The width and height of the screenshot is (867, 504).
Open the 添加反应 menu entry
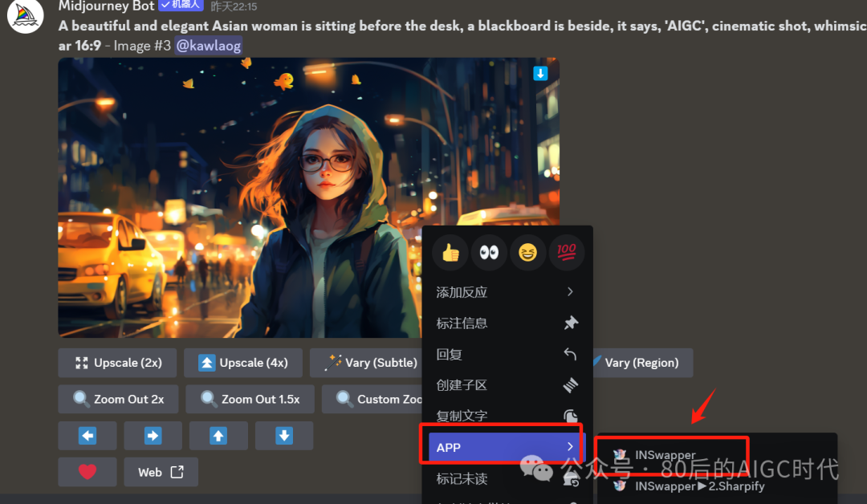pyautogui.click(x=506, y=292)
